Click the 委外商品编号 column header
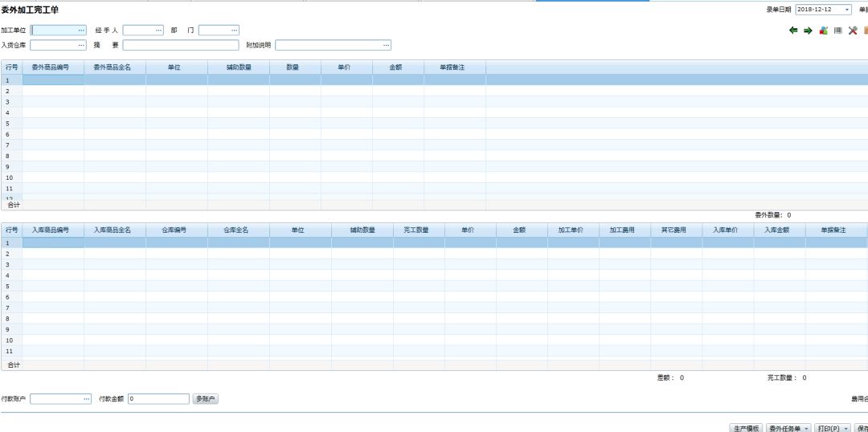868x432 pixels. (53, 67)
